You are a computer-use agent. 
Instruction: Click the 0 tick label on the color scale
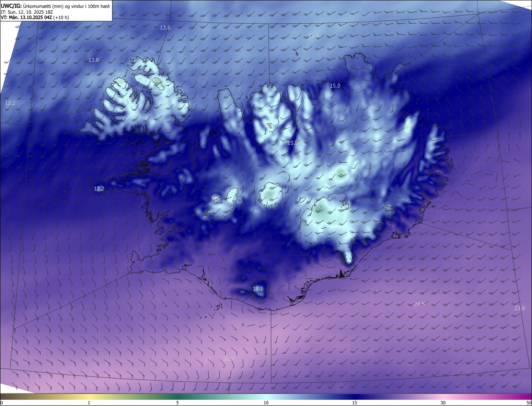tap(2, 403)
